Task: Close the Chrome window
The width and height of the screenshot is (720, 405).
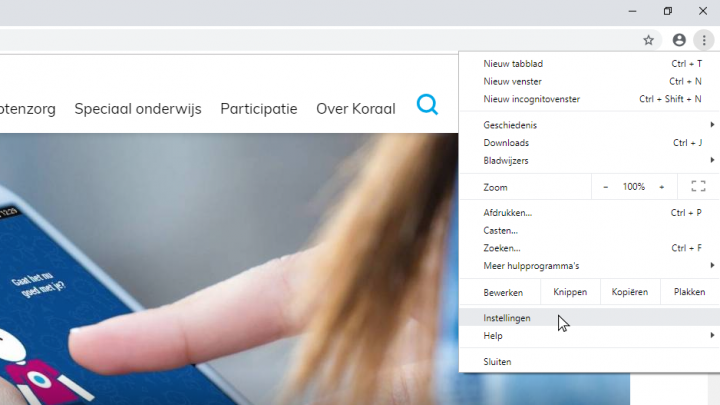Action: (703, 11)
